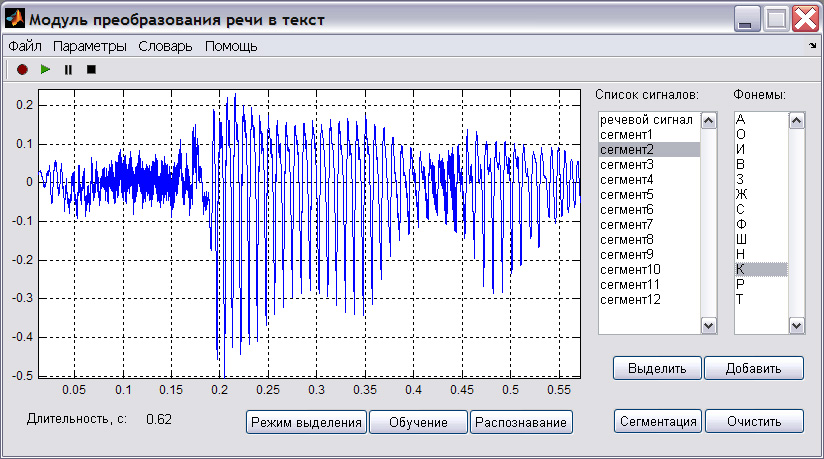Open the Файл menu
This screenshot has height=459, width=824.
tap(25, 46)
